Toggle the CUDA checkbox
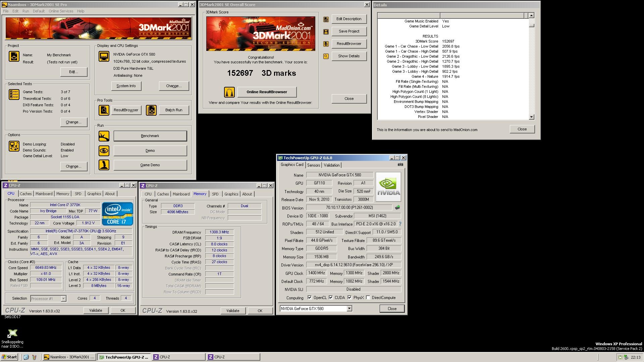Image resolution: width=644 pixels, height=362 pixels. [x=331, y=298]
